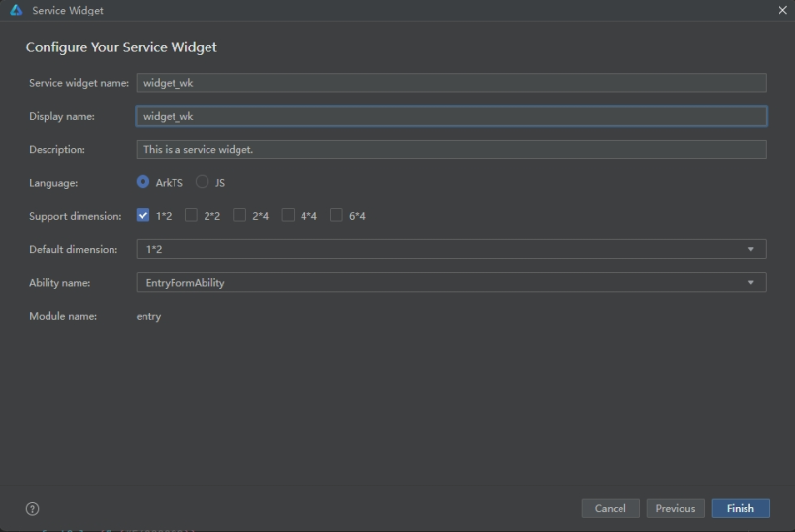
Task: Enable the 2*2 dimension checkbox
Action: 191,215
